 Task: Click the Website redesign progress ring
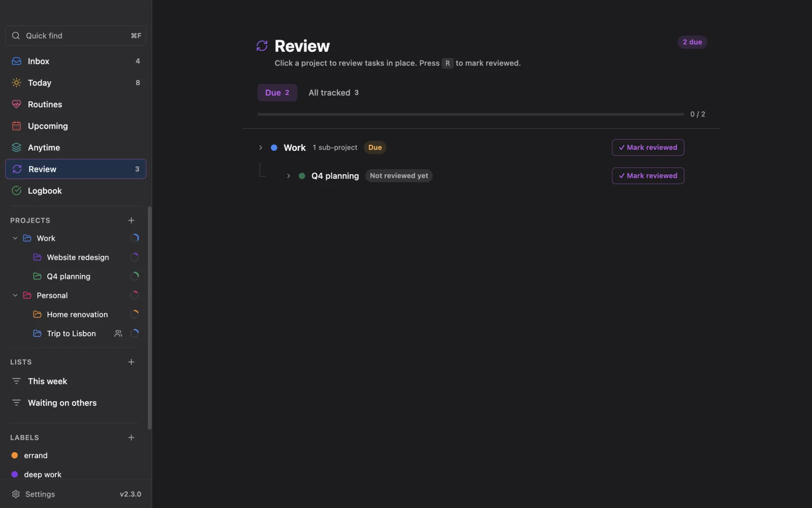pos(134,257)
